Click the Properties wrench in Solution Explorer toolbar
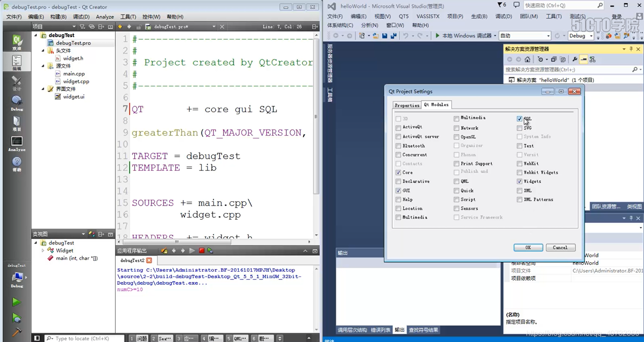This screenshot has width=644, height=342. [x=575, y=59]
